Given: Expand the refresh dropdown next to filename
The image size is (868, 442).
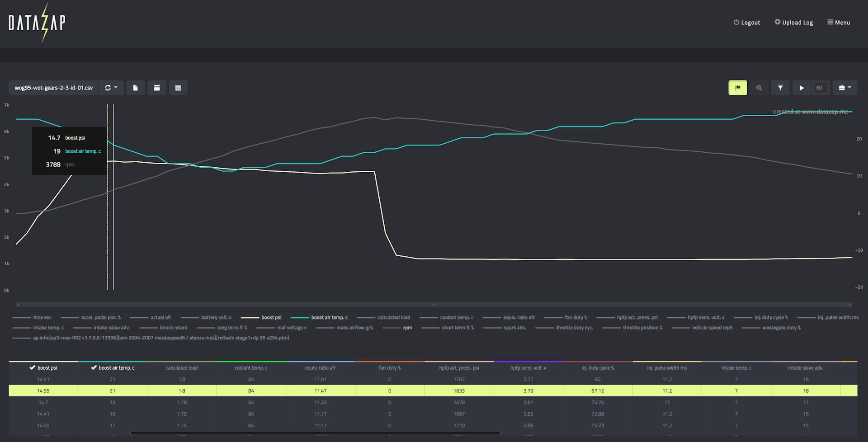Looking at the screenshot, I should pos(111,88).
